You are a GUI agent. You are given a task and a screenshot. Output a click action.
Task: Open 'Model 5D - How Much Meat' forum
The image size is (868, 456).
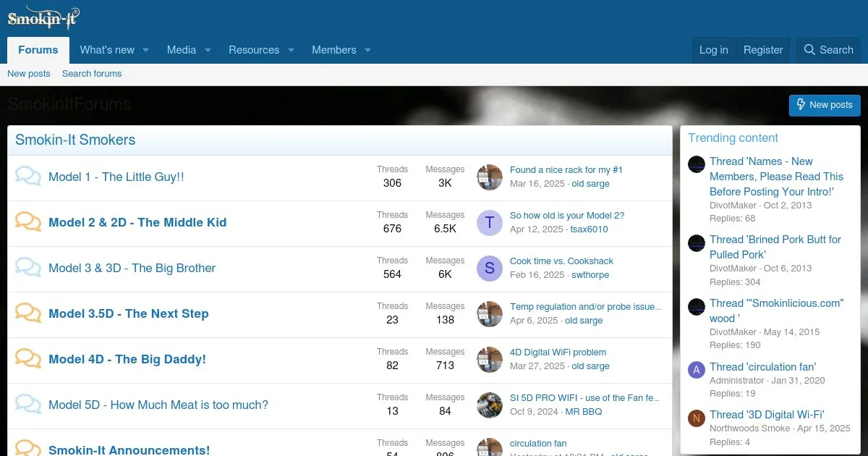coord(158,405)
